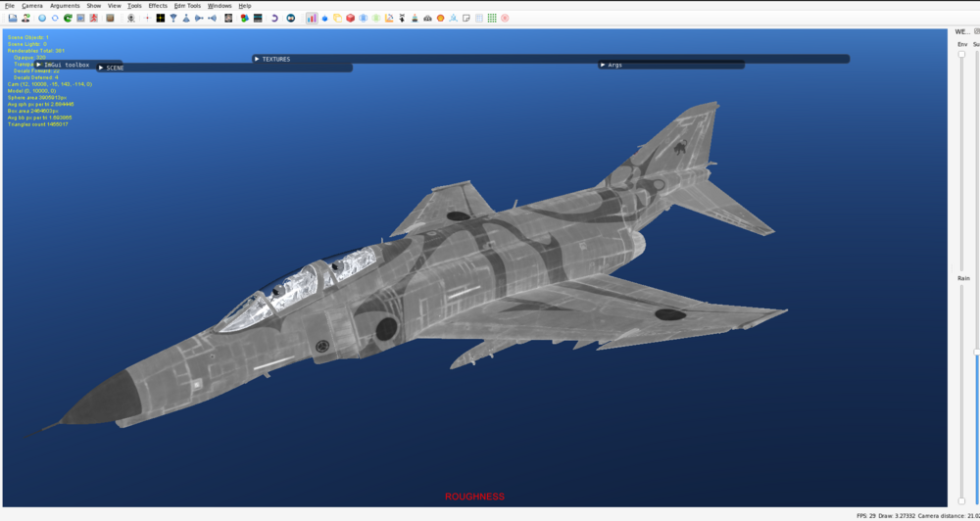Click the black square yellow crosshair icon

[x=160, y=18]
